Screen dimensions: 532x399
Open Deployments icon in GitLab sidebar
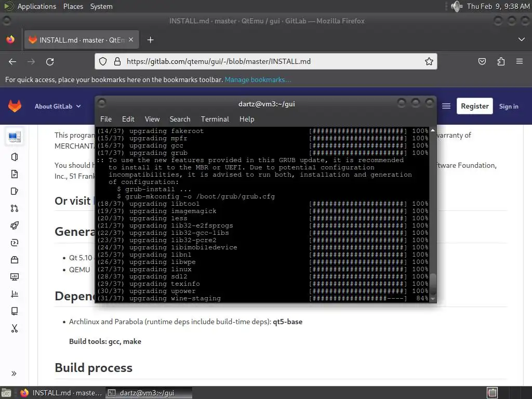point(14,243)
